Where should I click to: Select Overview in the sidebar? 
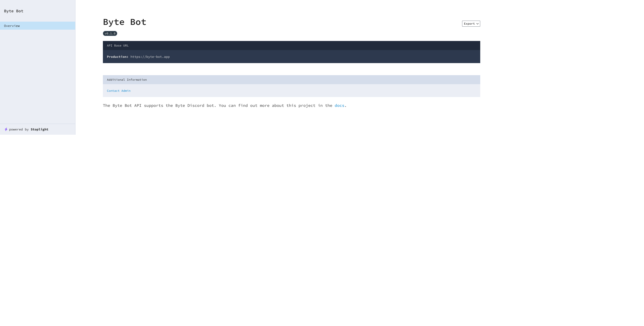[12, 26]
